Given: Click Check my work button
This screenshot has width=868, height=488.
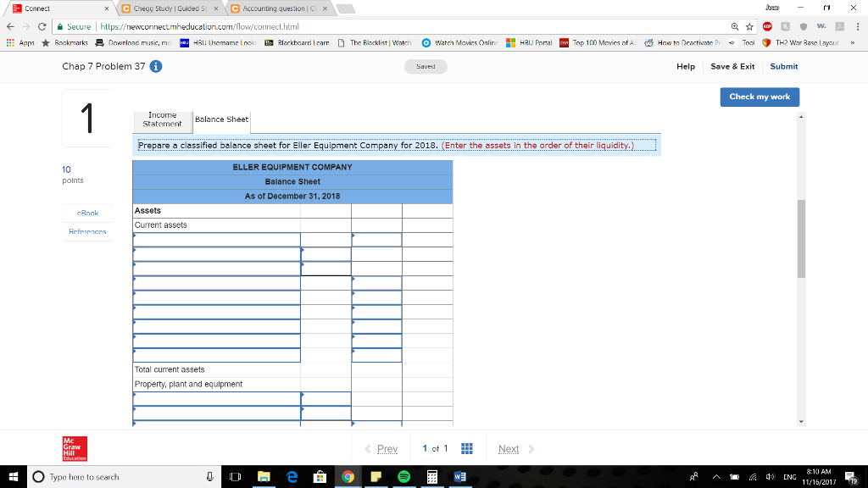Looking at the screenshot, I should [x=759, y=97].
